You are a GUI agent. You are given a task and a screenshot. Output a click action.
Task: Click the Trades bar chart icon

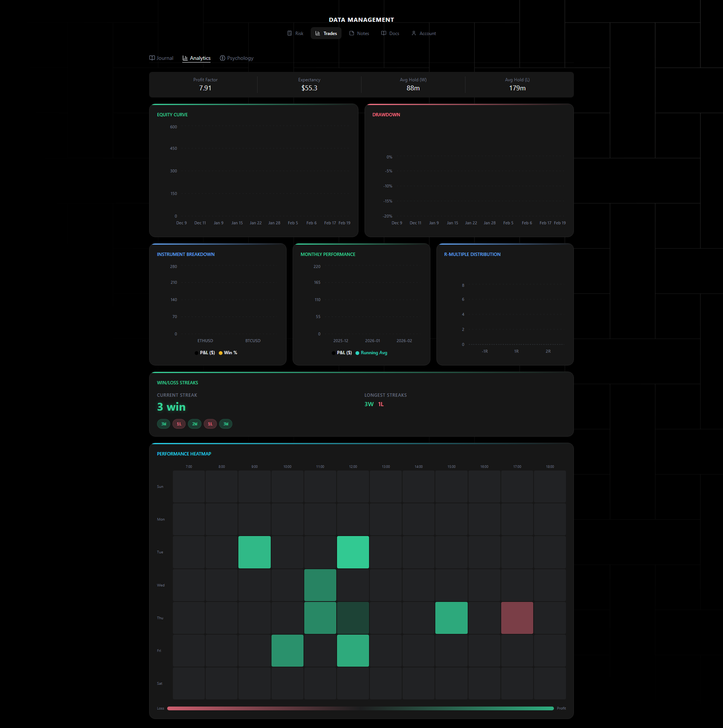coord(318,33)
